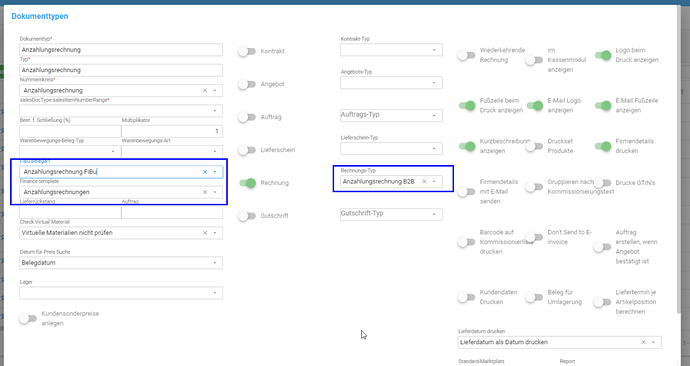Image resolution: width=690 pixels, height=366 pixels.
Task: Clear Rechnungs-Typ value with the X icon
Action: pyautogui.click(x=424, y=181)
